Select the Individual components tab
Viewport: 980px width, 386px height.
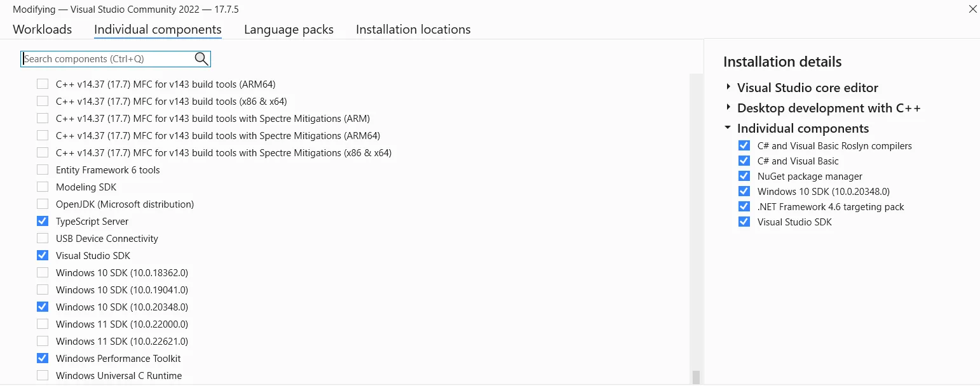pyautogui.click(x=158, y=29)
